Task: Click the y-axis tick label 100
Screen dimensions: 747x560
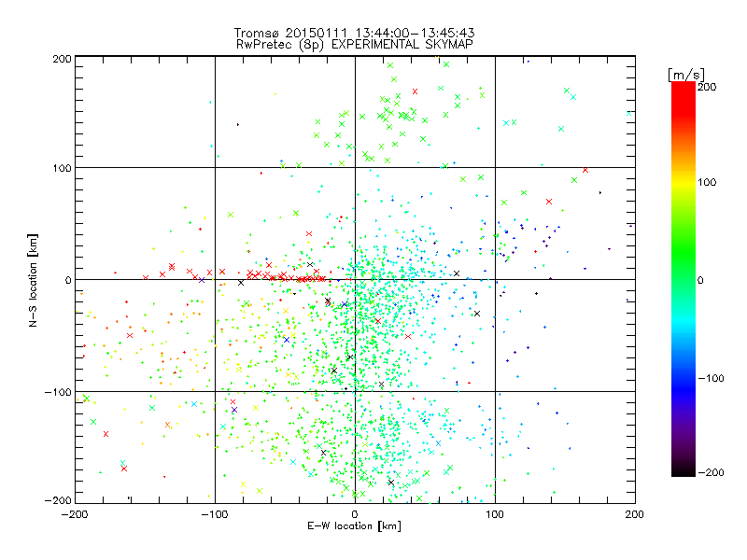Action: [62, 168]
